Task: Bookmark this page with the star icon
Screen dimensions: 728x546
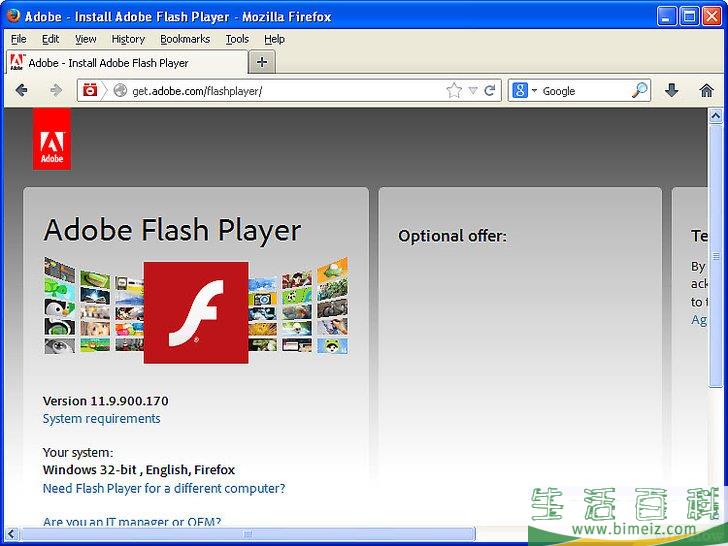Action: (x=454, y=90)
